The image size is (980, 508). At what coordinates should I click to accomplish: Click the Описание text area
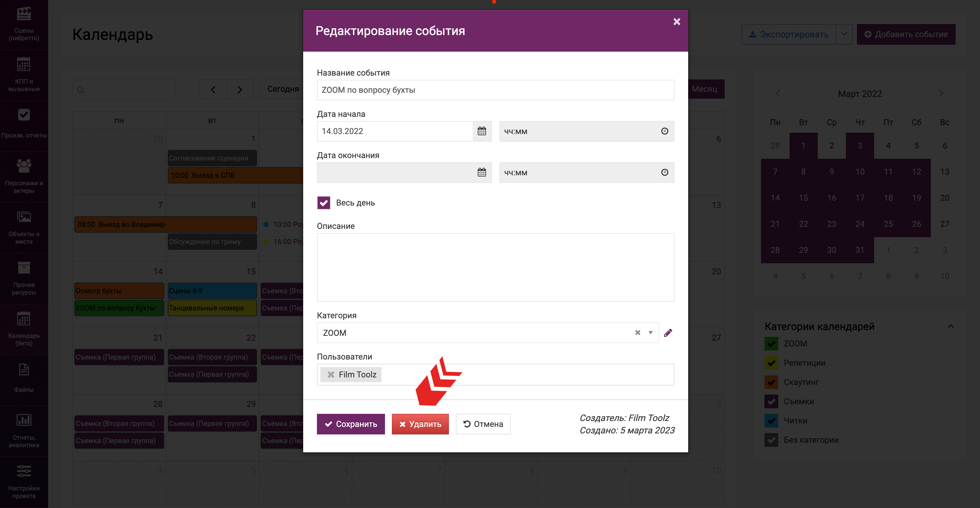(495, 267)
